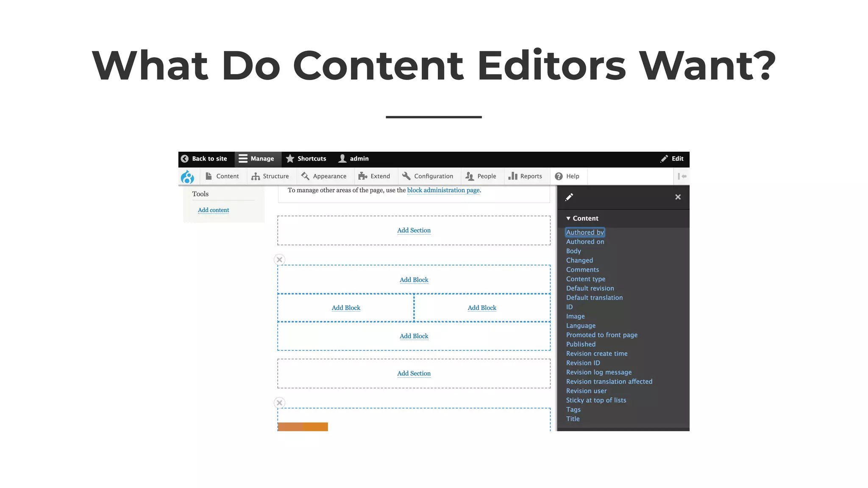Screen dimensions: 868x488
Task: Select the Changed field
Action: pos(579,261)
